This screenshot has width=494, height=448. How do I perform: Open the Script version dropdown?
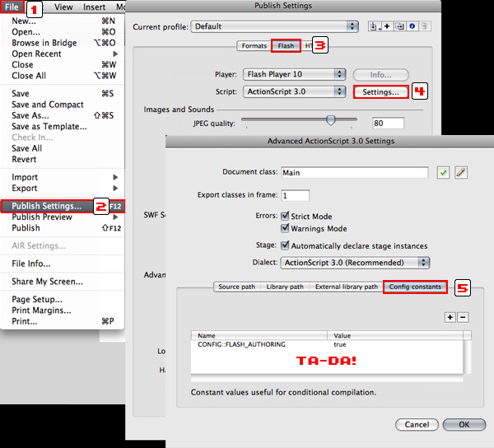294,91
